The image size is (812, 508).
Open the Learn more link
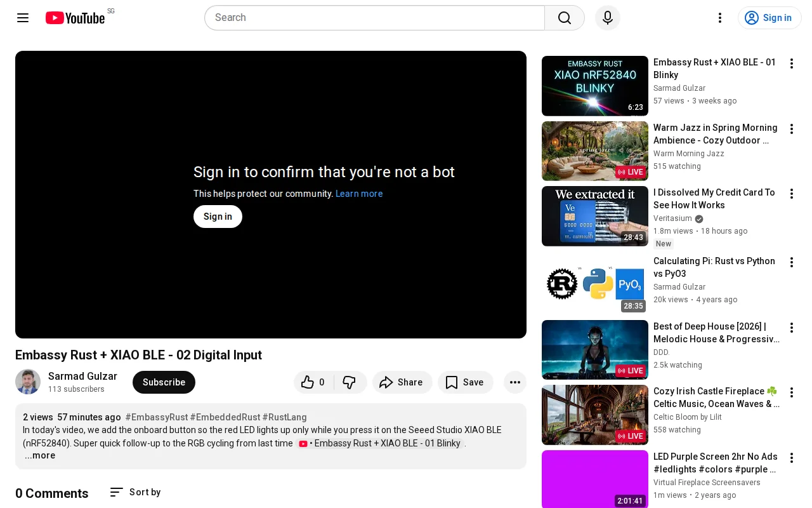pos(359,194)
